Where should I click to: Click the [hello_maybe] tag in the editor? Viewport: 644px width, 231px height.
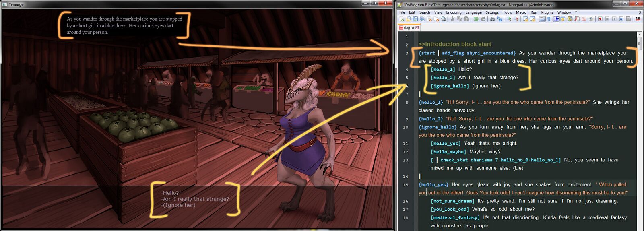(x=448, y=152)
